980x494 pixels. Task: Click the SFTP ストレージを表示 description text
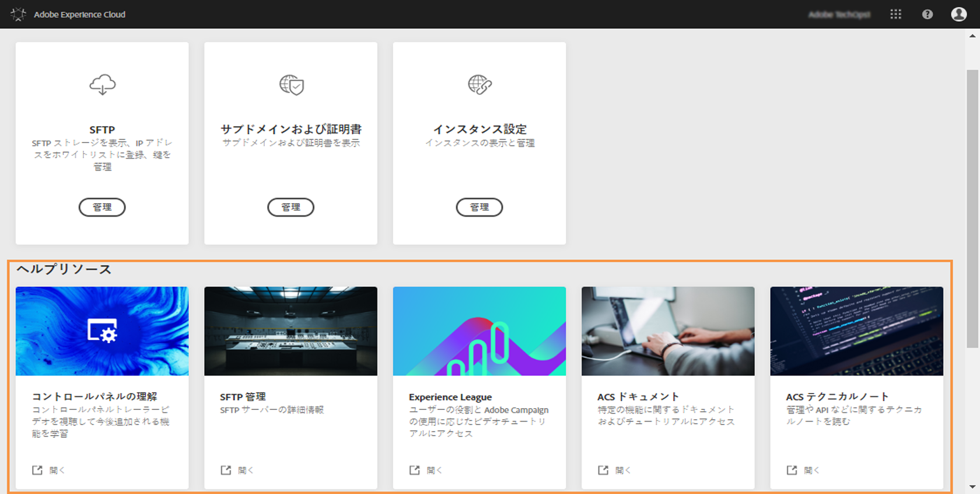pos(102,155)
